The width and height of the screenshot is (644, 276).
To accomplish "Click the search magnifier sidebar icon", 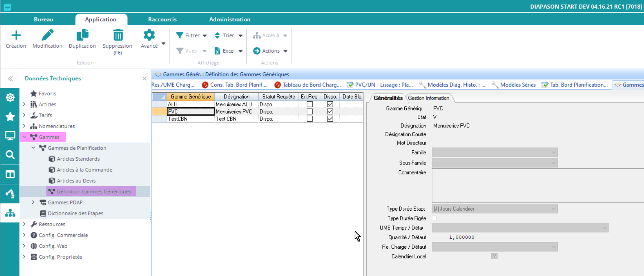I will pyautogui.click(x=10, y=155).
